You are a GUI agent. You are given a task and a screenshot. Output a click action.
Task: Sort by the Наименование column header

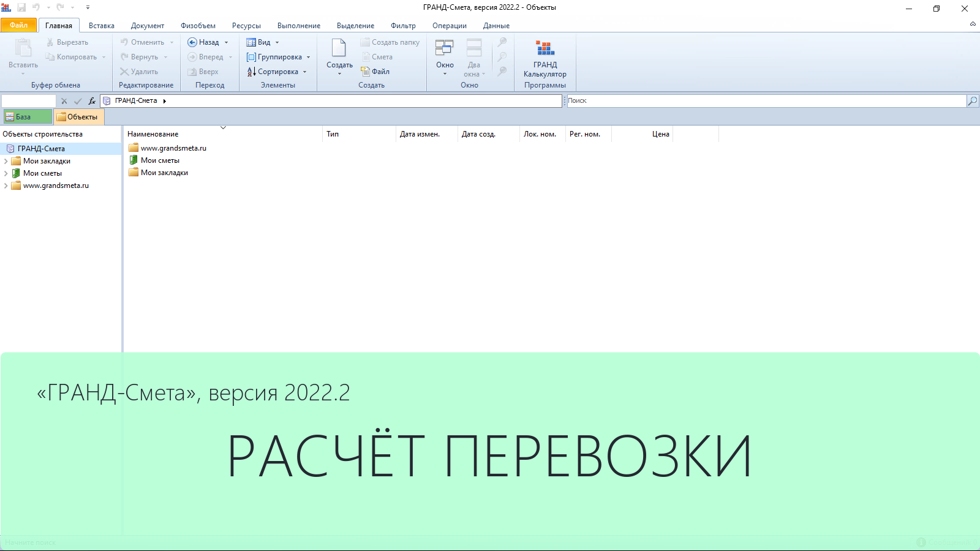tap(223, 134)
